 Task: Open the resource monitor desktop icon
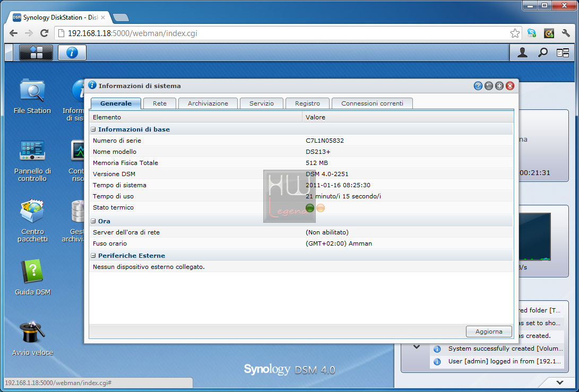coord(76,161)
